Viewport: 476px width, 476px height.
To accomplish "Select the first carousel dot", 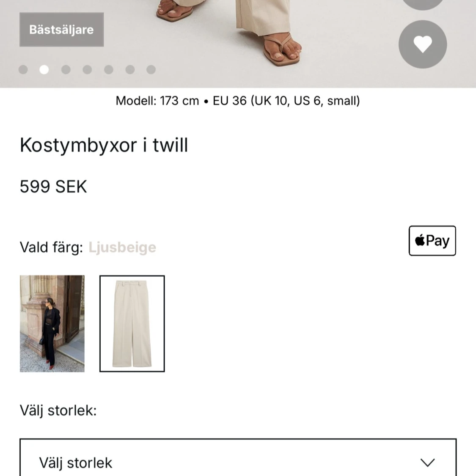I will point(23,69).
